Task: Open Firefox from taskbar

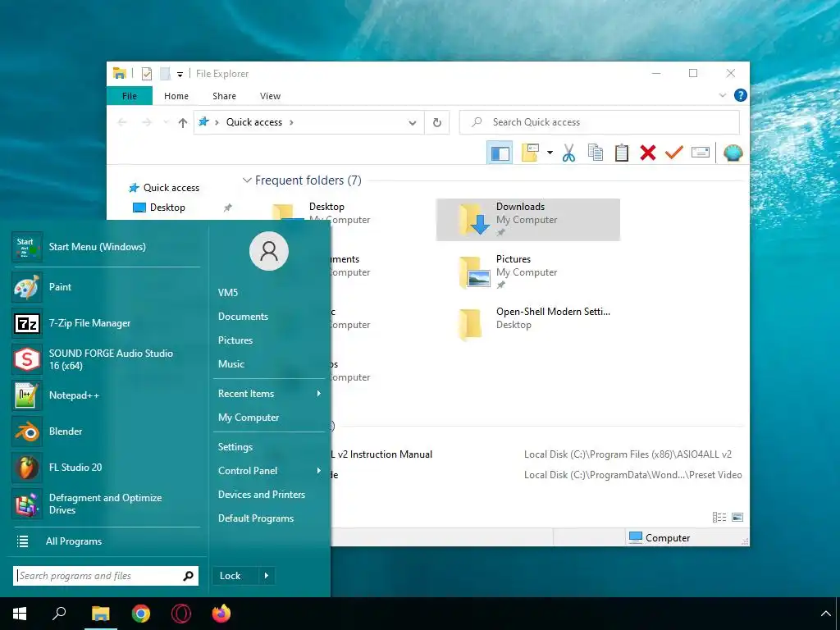Action: [221, 614]
